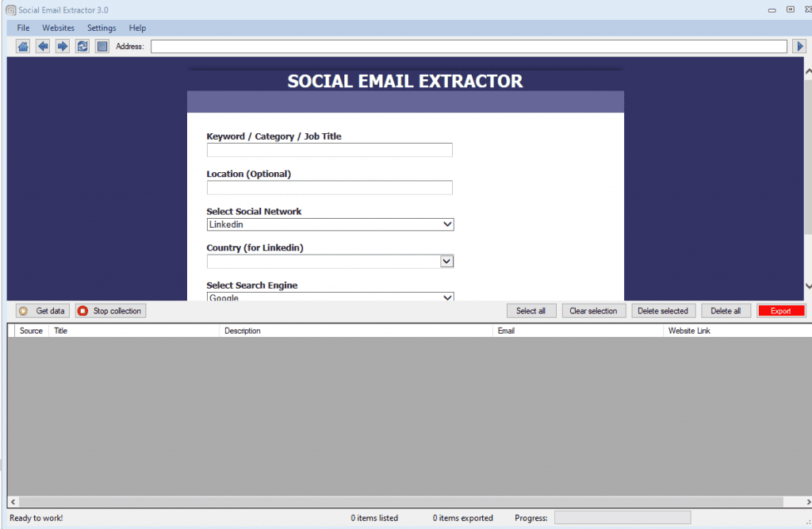Refresh the page using the reload icon
The image size is (812, 529).
coord(82,47)
